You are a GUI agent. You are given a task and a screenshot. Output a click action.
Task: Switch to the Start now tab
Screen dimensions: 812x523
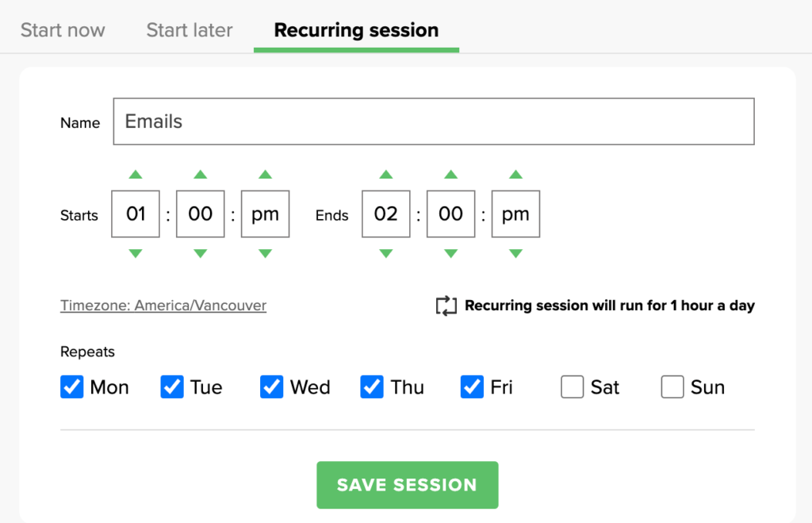[x=63, y=30]
